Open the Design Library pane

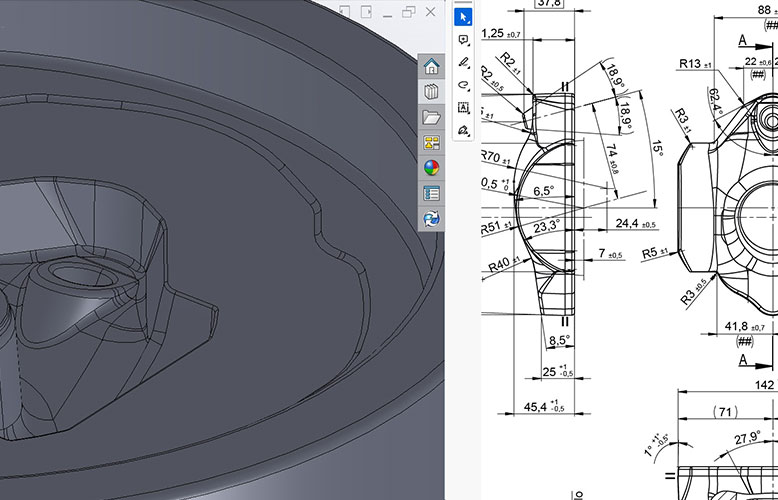(x=431, y=92)
